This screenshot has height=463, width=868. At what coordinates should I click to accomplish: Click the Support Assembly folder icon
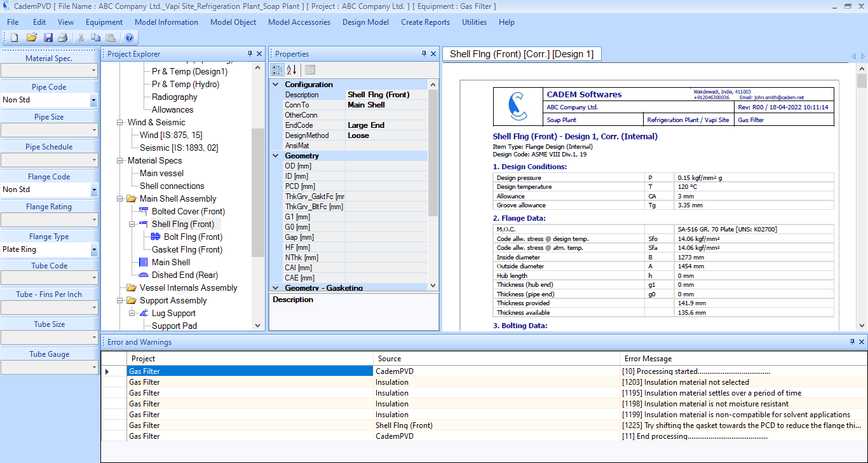[132, 300]
